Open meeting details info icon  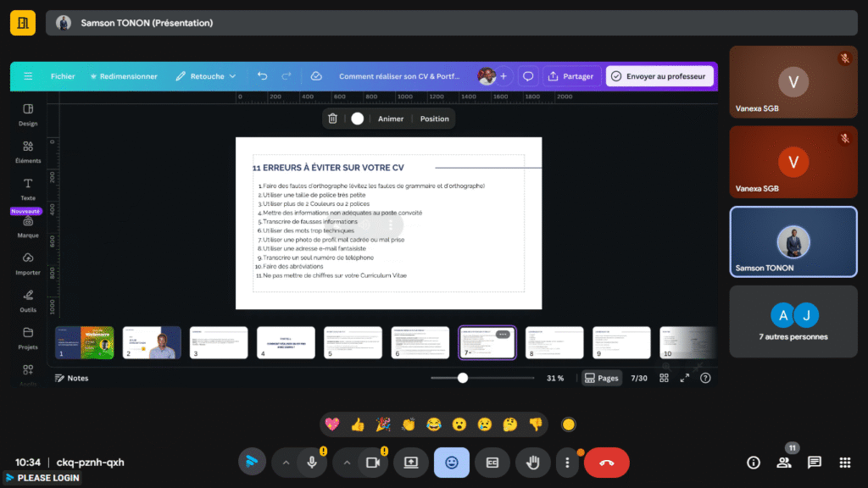point(753,463)
